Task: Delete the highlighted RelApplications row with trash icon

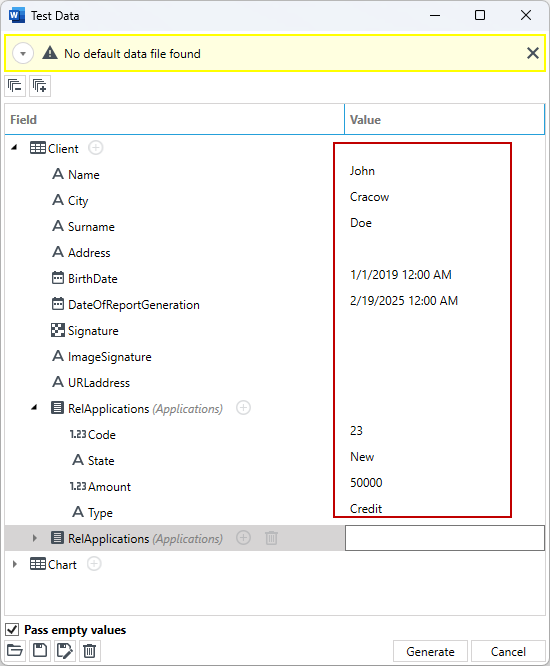Action: (x=271, y=538)
